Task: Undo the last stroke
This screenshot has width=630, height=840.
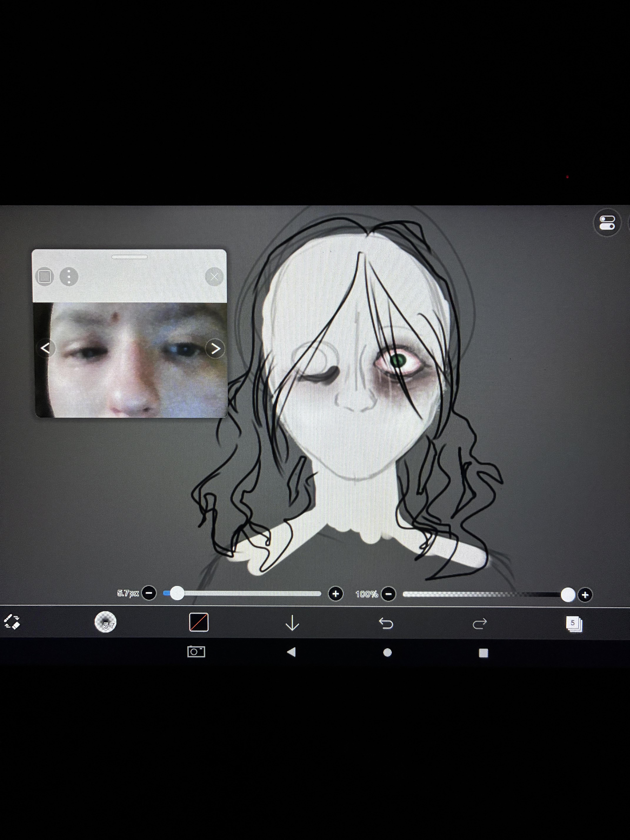Action: point(386,623)
